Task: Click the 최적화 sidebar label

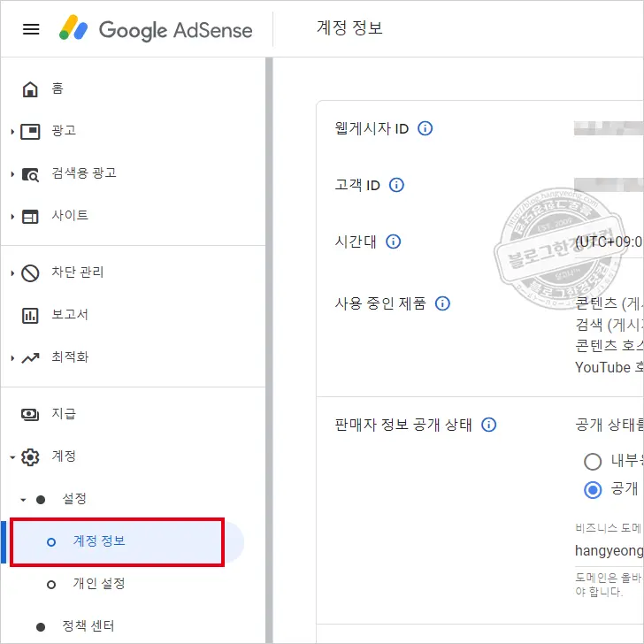Action: pos(70,356)
